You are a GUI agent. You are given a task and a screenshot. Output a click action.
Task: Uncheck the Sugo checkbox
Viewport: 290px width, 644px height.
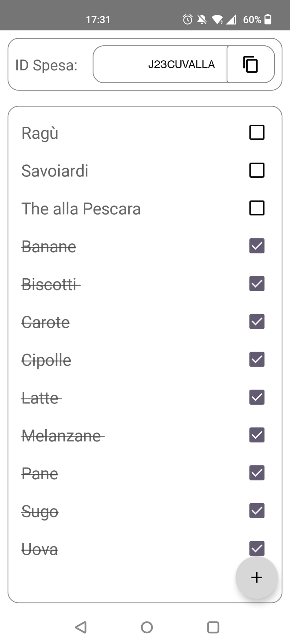(257, 511)
